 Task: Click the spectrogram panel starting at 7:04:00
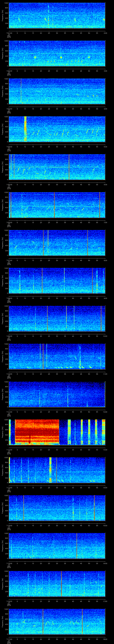pos(57,129)
